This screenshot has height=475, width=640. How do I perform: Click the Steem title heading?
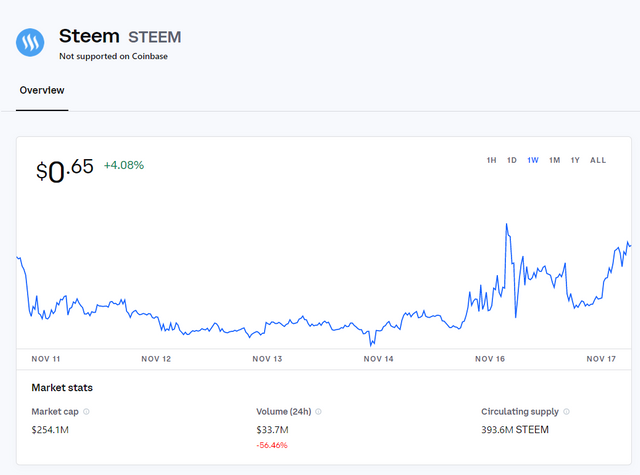[x=89, y=36]
